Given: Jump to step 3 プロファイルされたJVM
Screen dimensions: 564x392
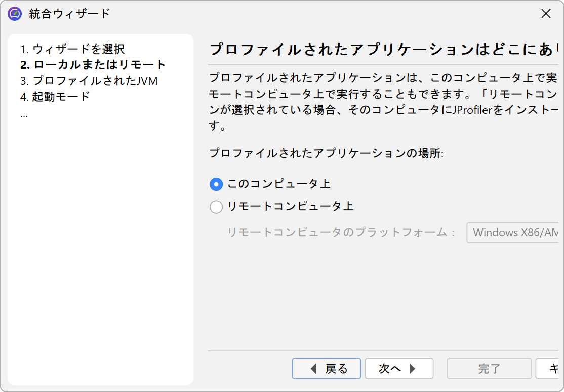Looking at the screenshot, I should pos(89,80).
